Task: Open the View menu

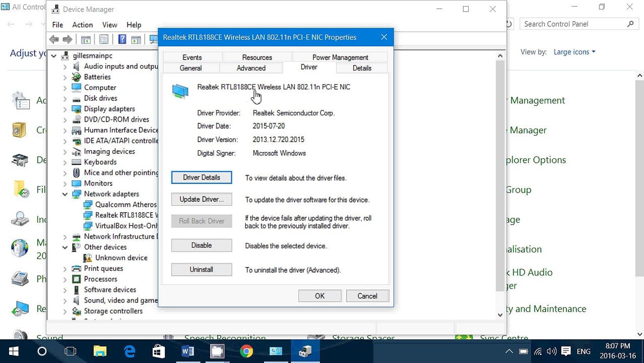Action: point(109,25)
